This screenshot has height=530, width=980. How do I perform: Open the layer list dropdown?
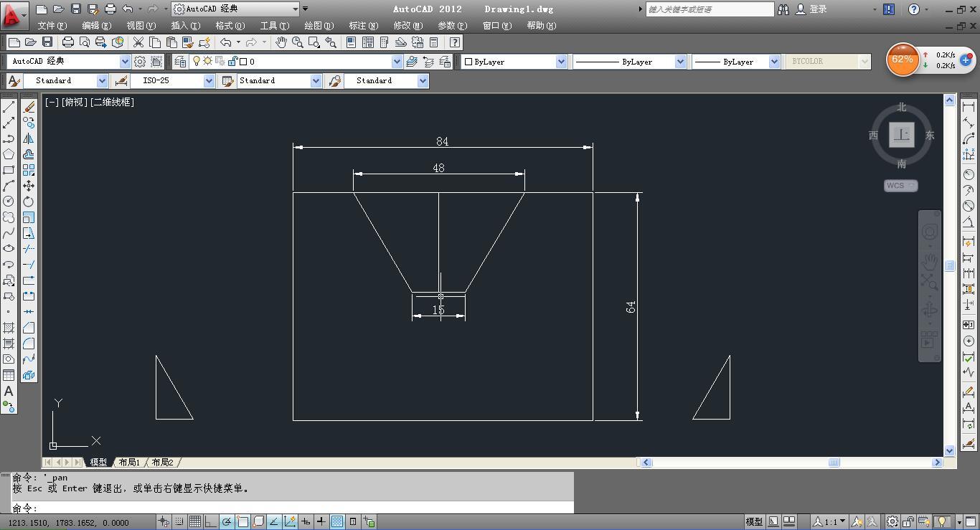coord(396,62)
